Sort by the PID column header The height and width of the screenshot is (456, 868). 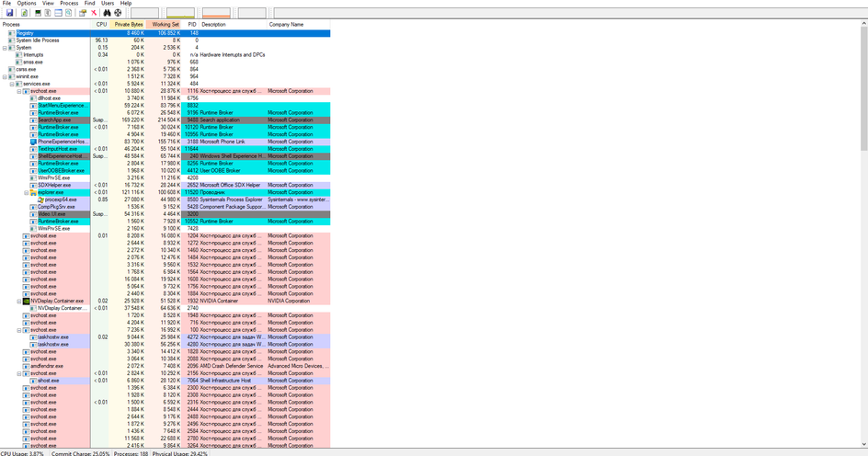(191, 24)
